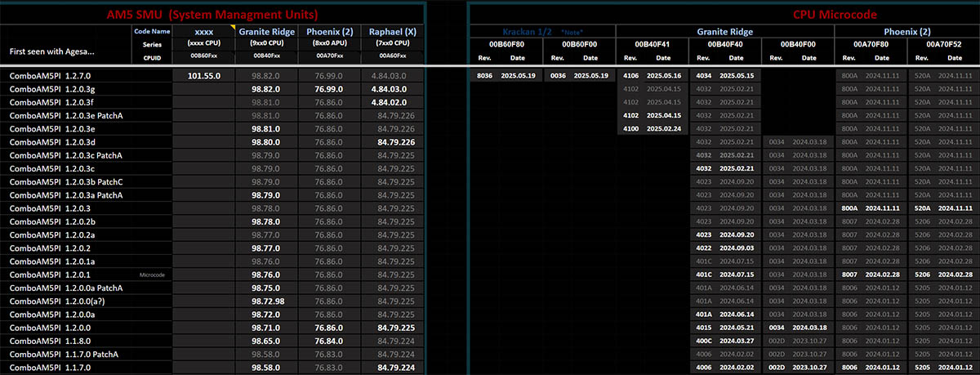The width and height of the screenshot is (980, 375).
Task: Click the 76.84.0 Phoenix SMU cell
Action: 328,341
